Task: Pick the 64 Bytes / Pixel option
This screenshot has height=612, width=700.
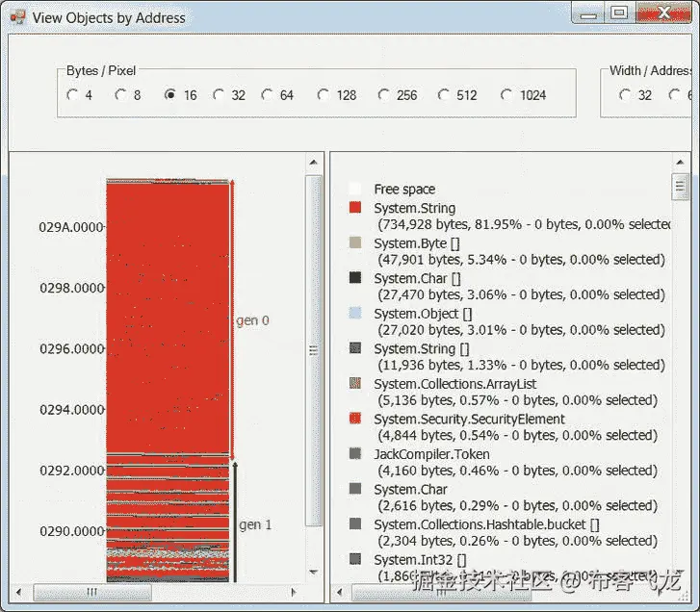Action: tap(268, 94)
